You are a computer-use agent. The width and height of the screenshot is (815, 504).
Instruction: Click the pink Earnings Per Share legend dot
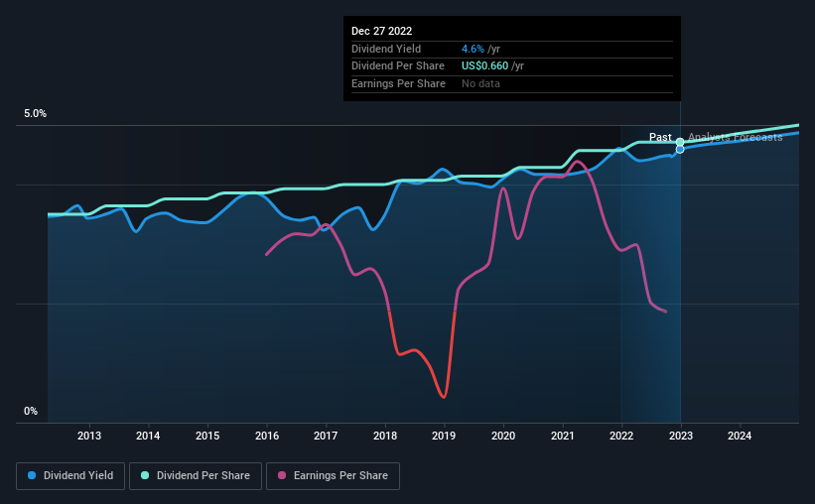[282, 475]
